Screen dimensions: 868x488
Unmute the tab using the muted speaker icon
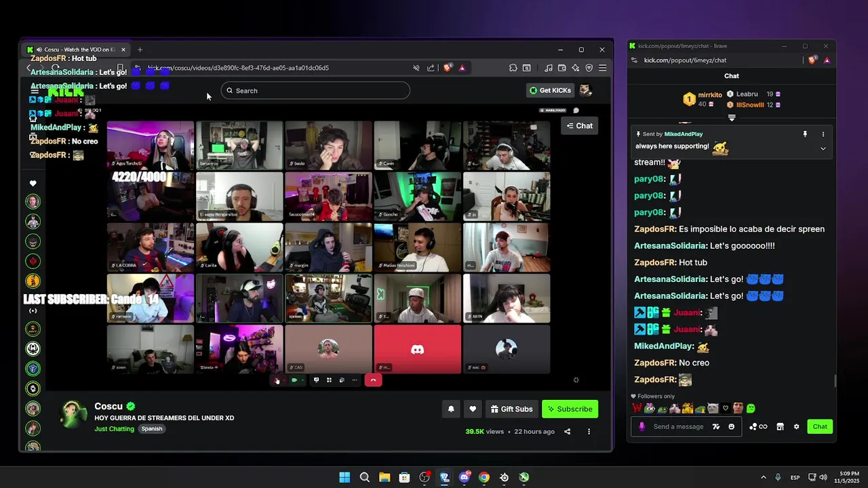pos(416,68)
